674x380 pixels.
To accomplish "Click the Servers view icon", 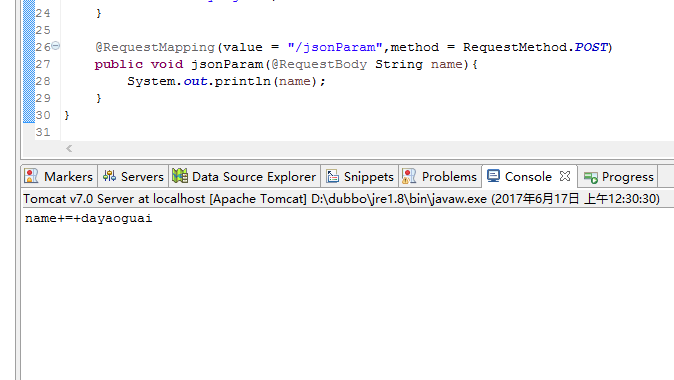I will pos(109,176).
